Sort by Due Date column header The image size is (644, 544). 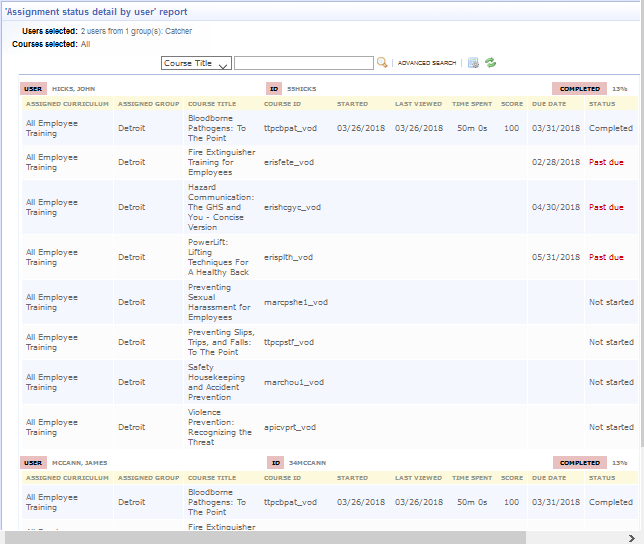(x=549, y=103)
